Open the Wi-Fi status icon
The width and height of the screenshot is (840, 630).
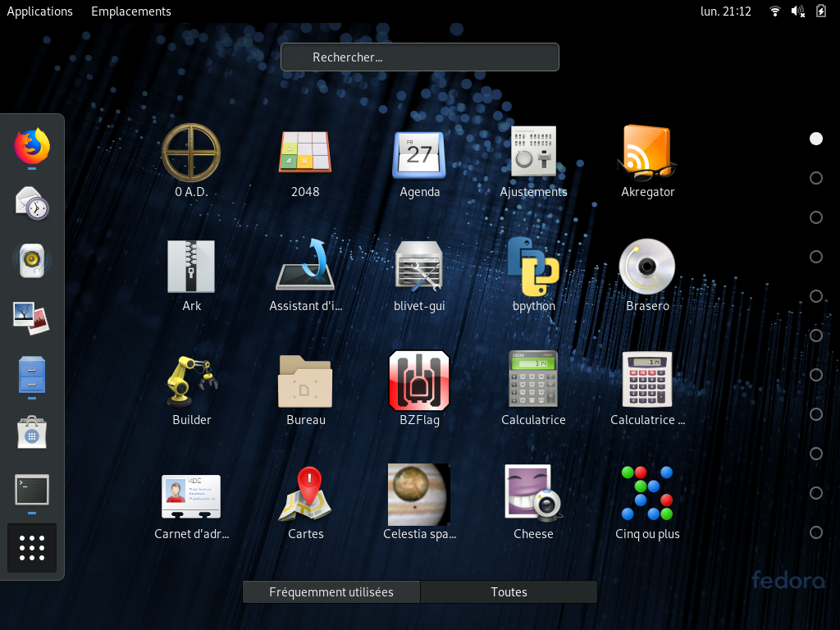coord(774,11)
